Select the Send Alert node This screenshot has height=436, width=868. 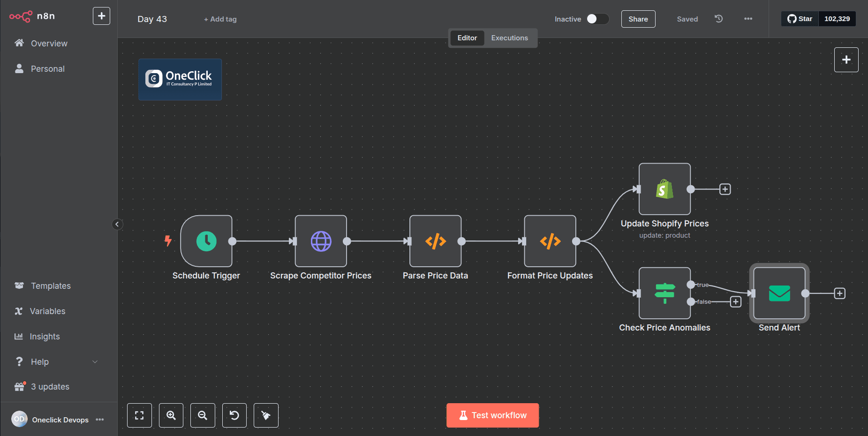(x=779, y=293)
